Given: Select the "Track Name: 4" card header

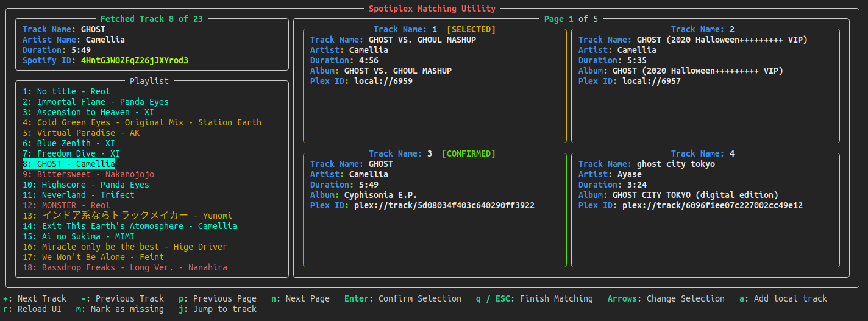Looking at the screenshot, I should point(703,153).
